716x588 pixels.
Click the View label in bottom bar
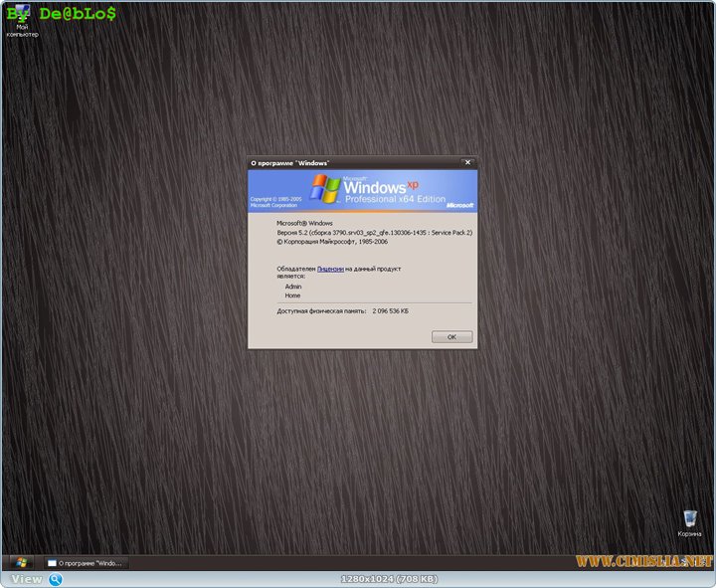(x=27, y=579)
